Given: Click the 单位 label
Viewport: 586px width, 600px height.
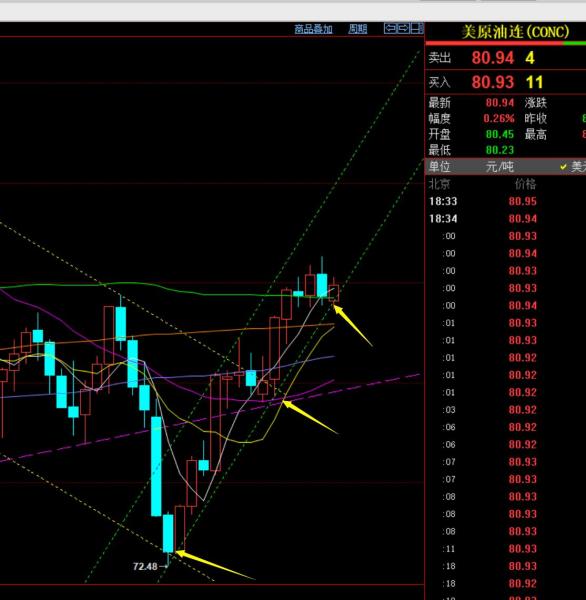Looking at the screenshot, I should pos(439,167).
